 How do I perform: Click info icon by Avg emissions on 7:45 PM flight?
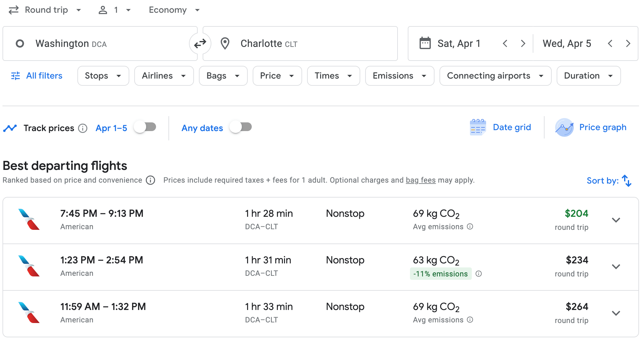(x=470, y=226)
